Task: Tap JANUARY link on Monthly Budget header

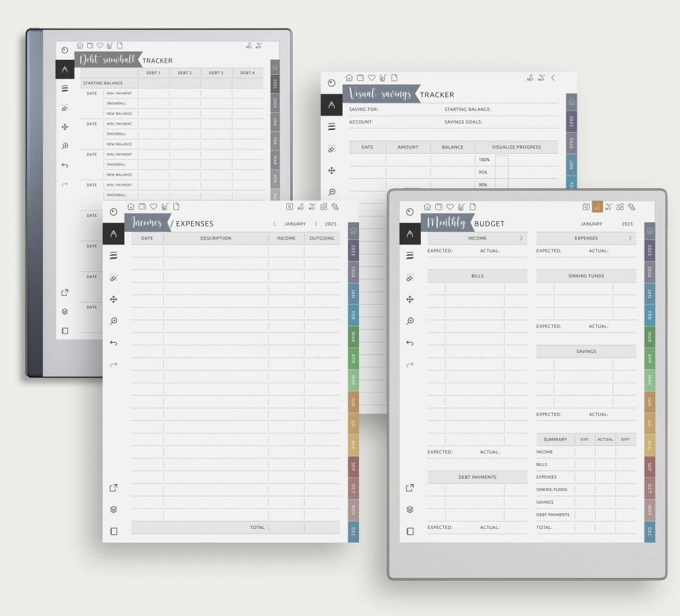Action: 591,224
